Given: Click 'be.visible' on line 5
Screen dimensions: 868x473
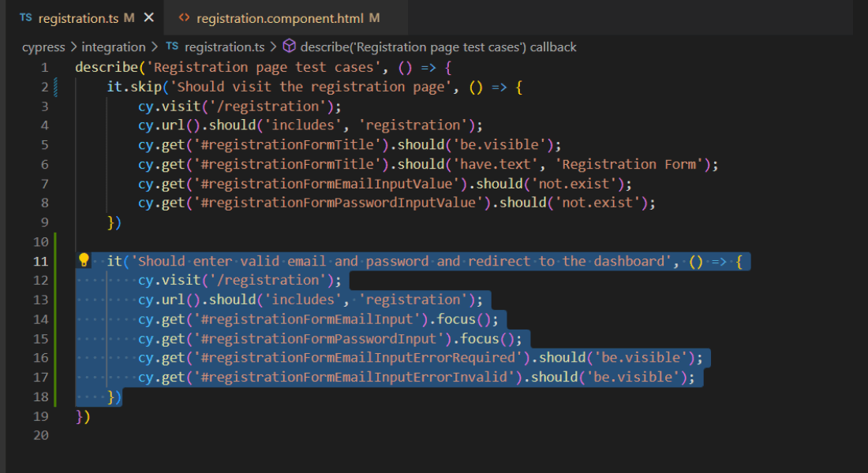Looking at the screenshot, I should pyautogui.click(x=499, y=144).
